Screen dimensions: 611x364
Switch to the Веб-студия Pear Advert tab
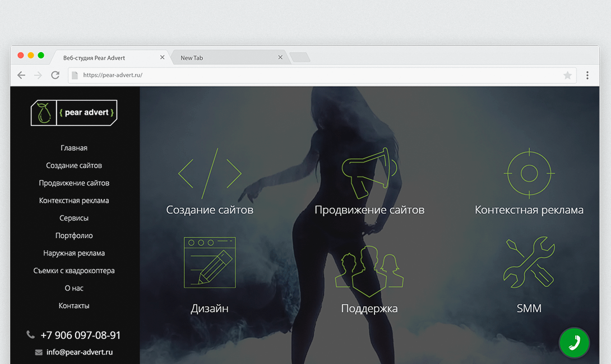(x=111, y=58)
